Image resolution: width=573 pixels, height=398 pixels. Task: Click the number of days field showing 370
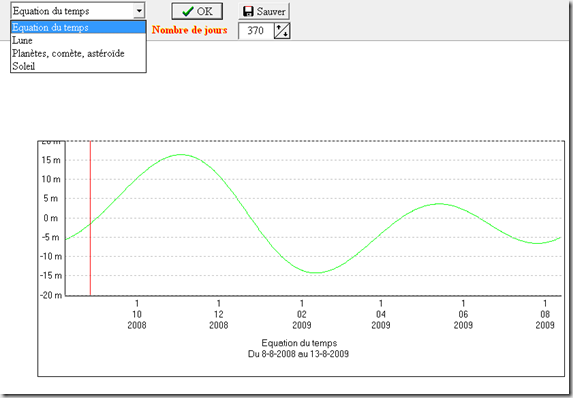(256, 31)
